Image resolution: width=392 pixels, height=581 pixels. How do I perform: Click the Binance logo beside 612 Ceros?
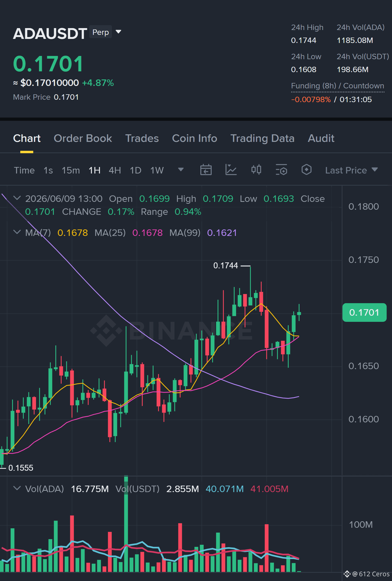point(347,574)
